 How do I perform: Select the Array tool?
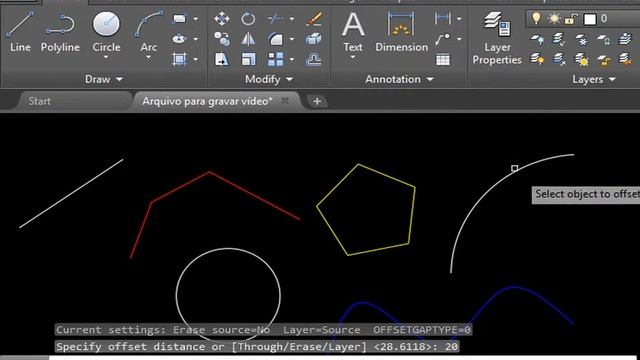coord(276,60)
